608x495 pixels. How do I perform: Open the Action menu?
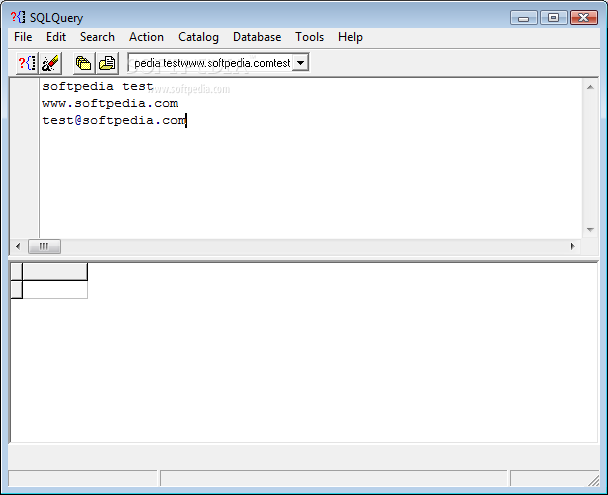pos(146,37)
